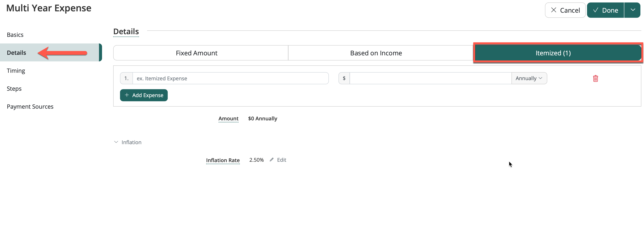The image size is (644, 246).
Task: Open the Steps section in sidebar
Action: tap(14, 89)
